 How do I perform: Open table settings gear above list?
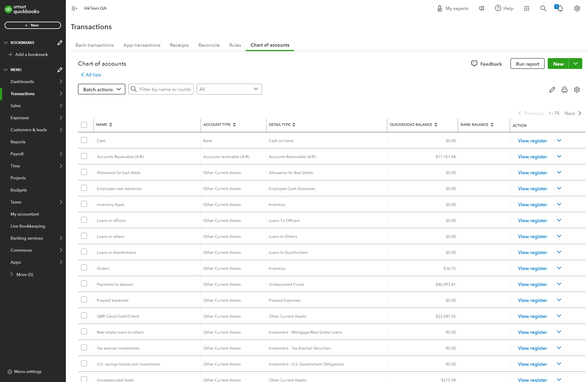click(577, 90)
